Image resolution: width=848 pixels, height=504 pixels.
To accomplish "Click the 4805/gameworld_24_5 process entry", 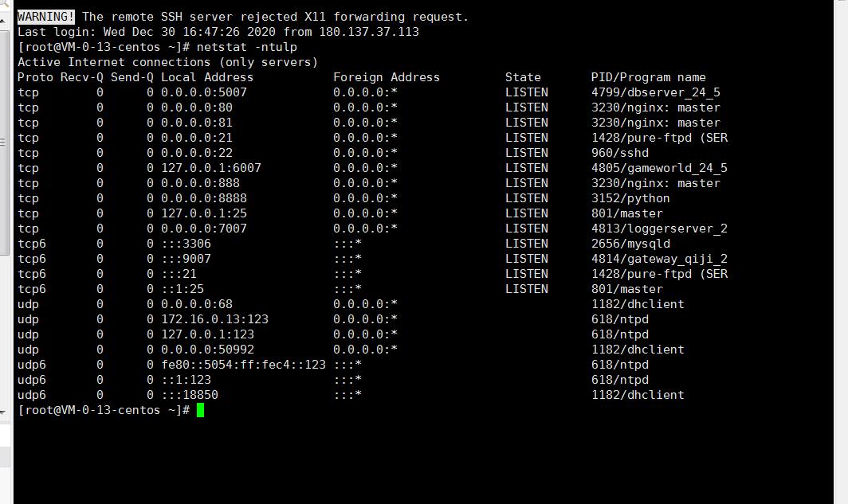I will pos(658,168).
